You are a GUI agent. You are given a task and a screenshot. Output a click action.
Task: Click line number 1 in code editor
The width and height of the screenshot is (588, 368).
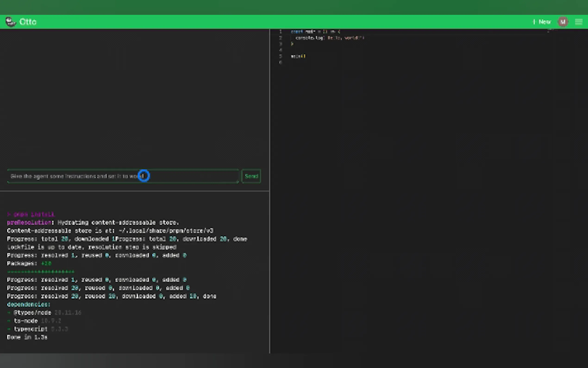[281, 32]
